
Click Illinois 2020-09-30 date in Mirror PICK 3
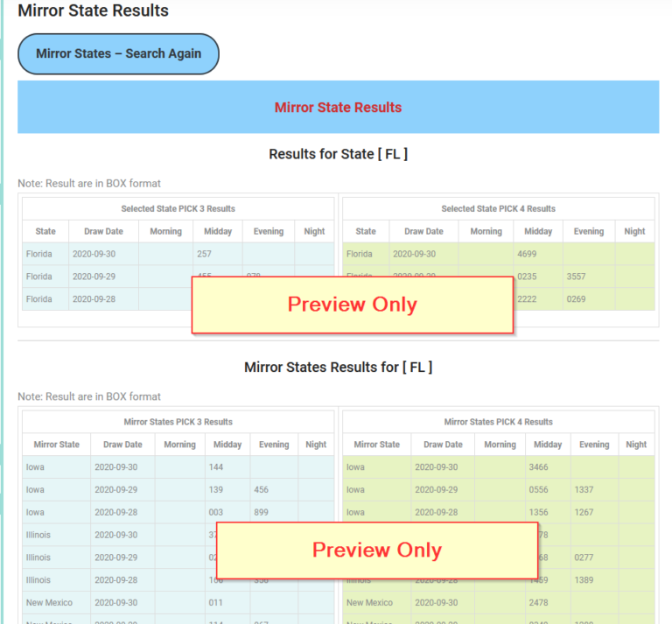pyautogui.click(x=116, y=535)
